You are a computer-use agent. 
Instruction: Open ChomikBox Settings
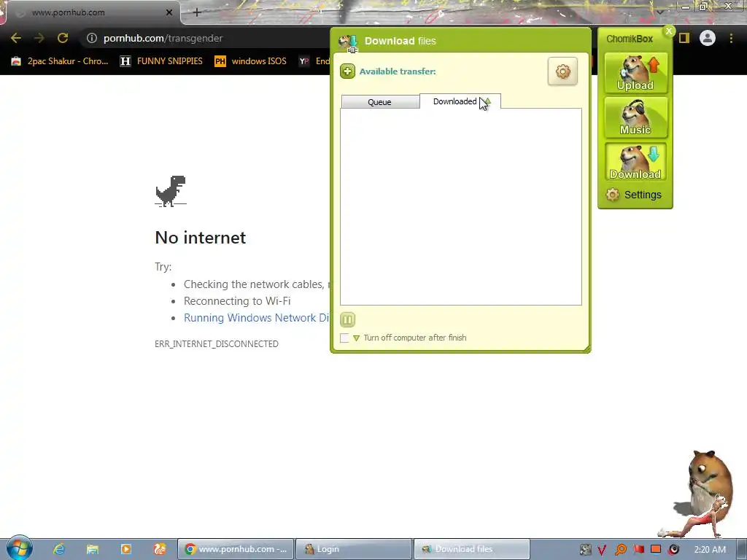[x=634, y=195]
